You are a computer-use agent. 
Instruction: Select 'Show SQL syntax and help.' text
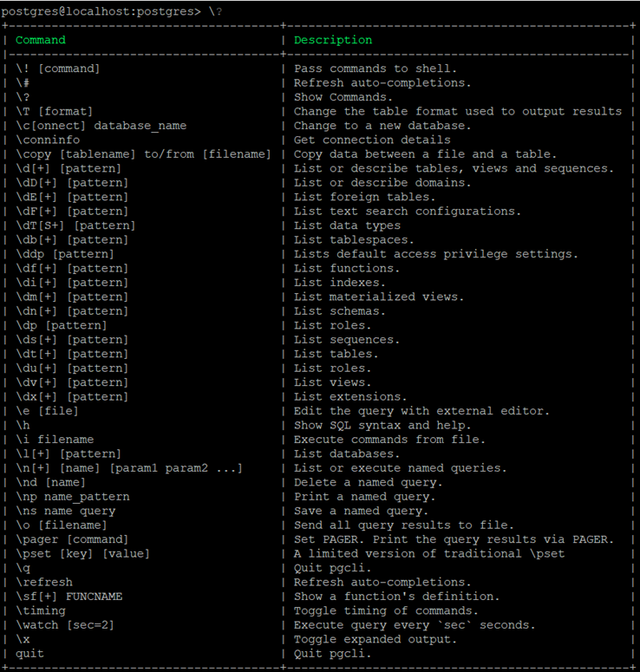pos(382,425)
